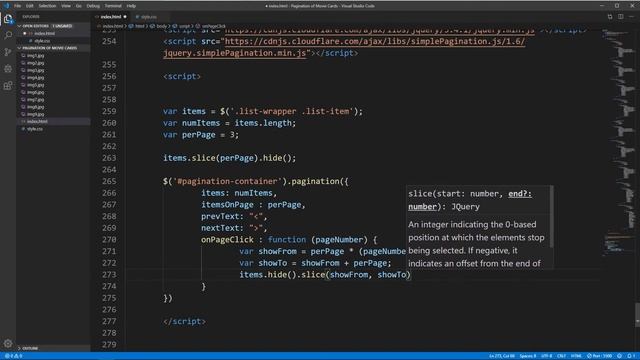Click the Ln 273 cursor position status item
Image resolution: width=640 pixels, height=360 pixels.
click(x=502, y=356)
